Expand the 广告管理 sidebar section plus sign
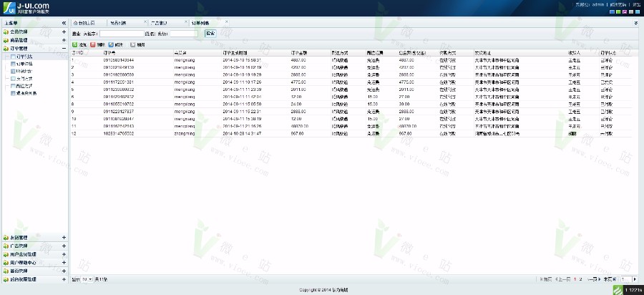Viewport: 644px width, 295px height. 64,246
